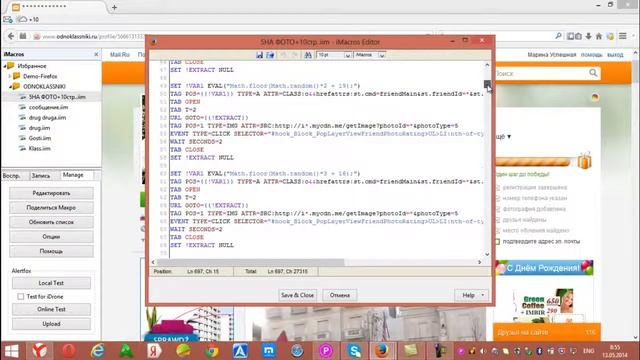640x360 pixels.
Task: Open the Друзья на сайте panel
Action: pyautogui.click(x=547, y=332)
